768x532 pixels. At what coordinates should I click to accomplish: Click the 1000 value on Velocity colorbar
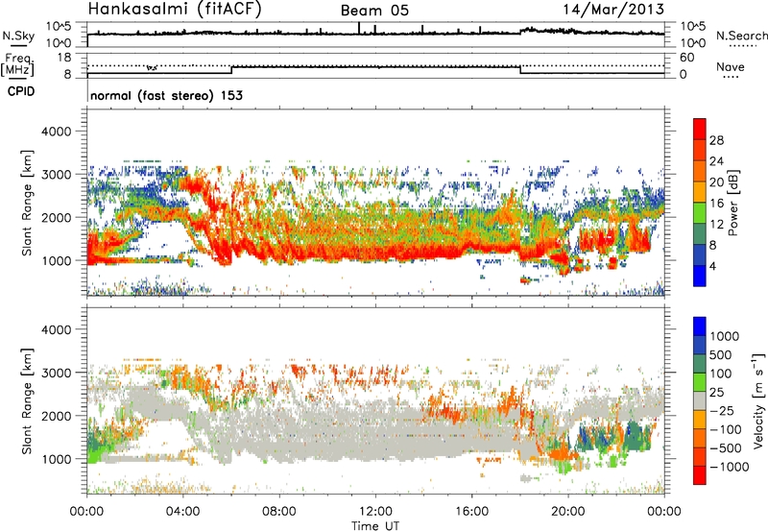pyautogui.click(x=725, y=336)
